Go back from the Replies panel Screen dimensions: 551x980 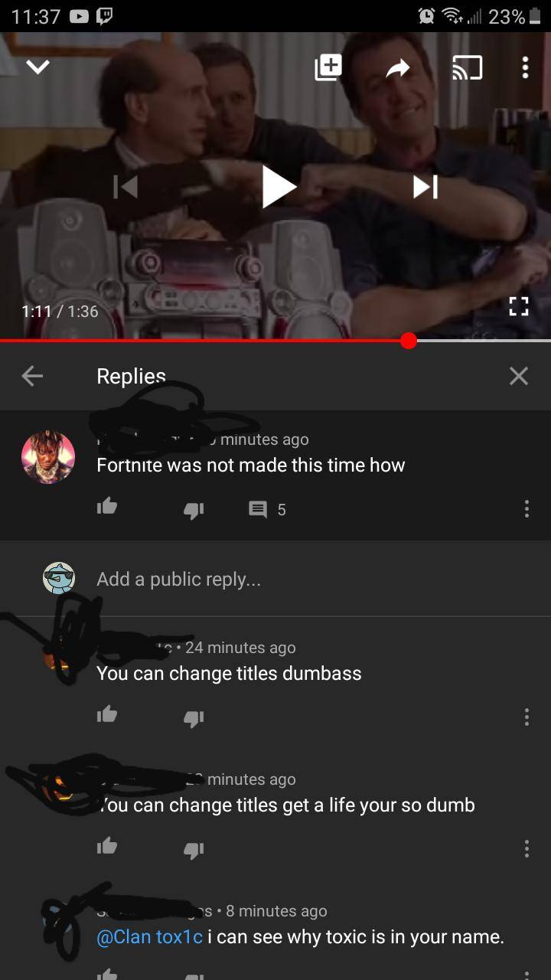click(32, 375)
